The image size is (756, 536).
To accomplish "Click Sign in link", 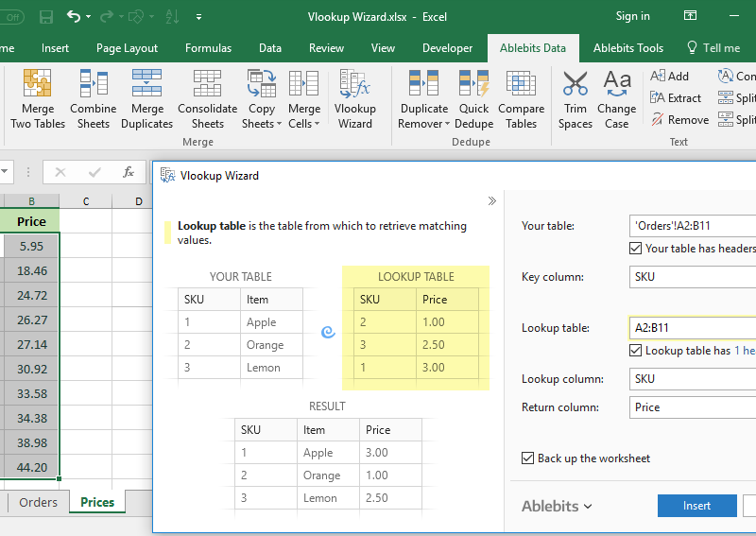I will [x=632, y=16].
